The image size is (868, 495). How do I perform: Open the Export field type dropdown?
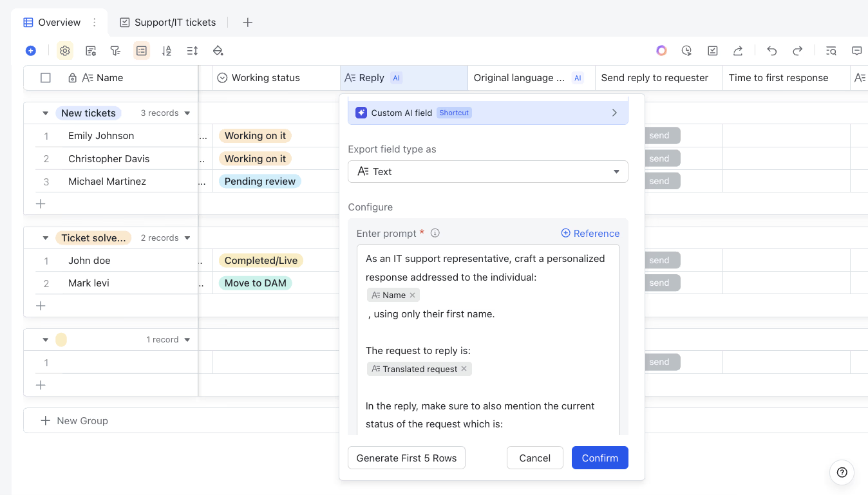point(487,172)
